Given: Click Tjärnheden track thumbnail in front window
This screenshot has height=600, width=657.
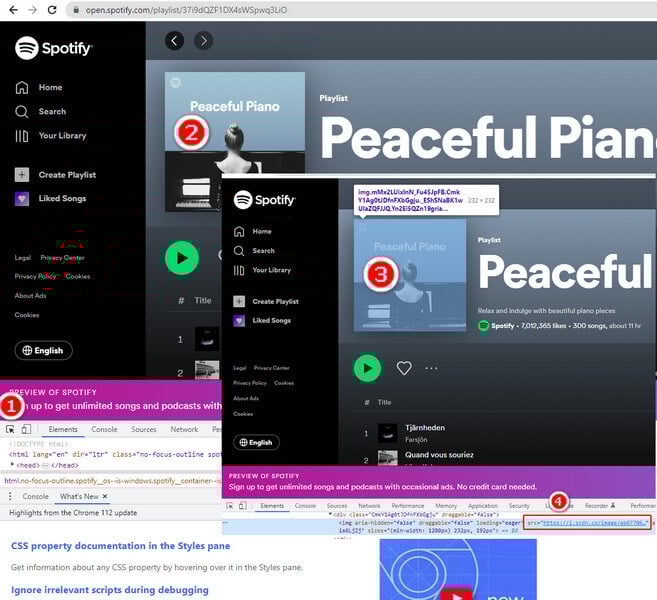Looking at the screenshot, I should tap(388, 433).
